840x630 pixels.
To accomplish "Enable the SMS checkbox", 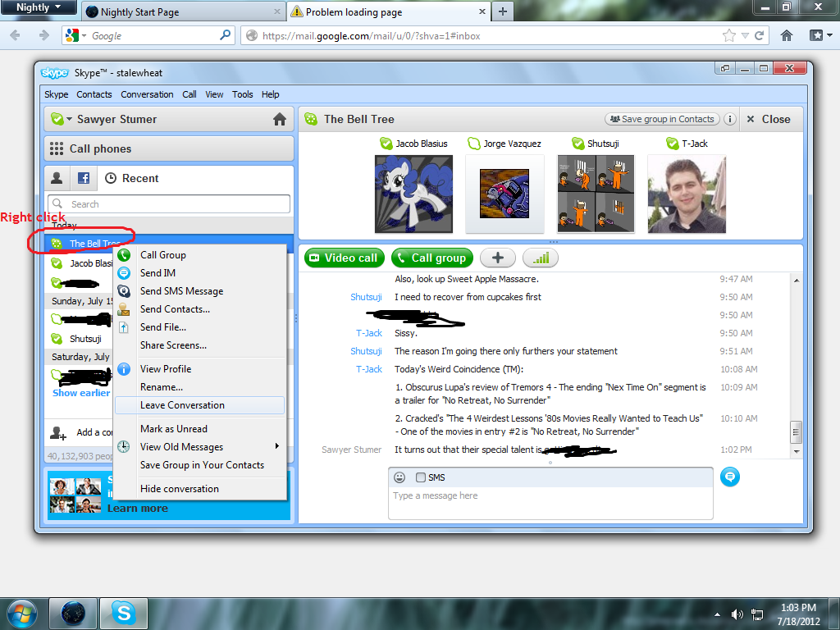I will [x=421, y=477].
